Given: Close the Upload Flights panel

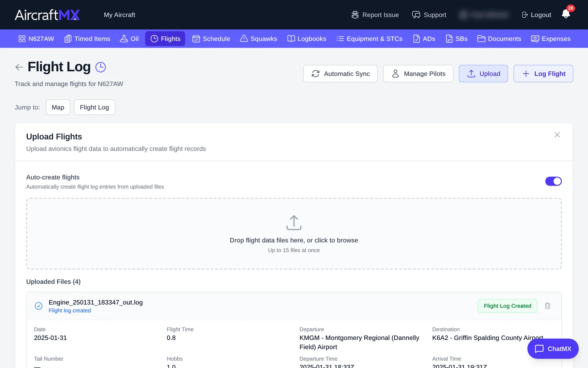Looking at the screenshot, I should click(557, 135).
